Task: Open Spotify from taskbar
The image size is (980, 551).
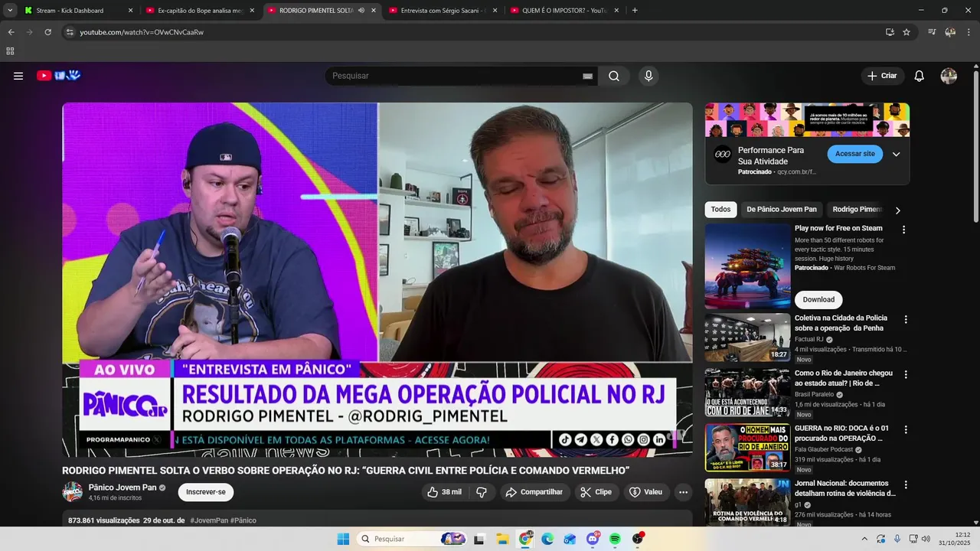Action: (x=615, y=539)
